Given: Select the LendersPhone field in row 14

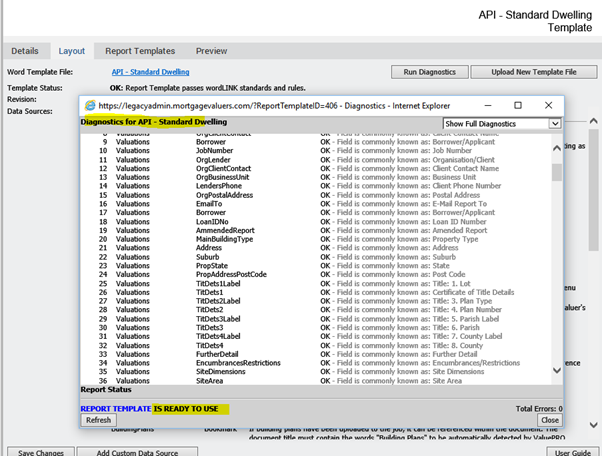Looking at the screenshot, I should coord(219,186).
